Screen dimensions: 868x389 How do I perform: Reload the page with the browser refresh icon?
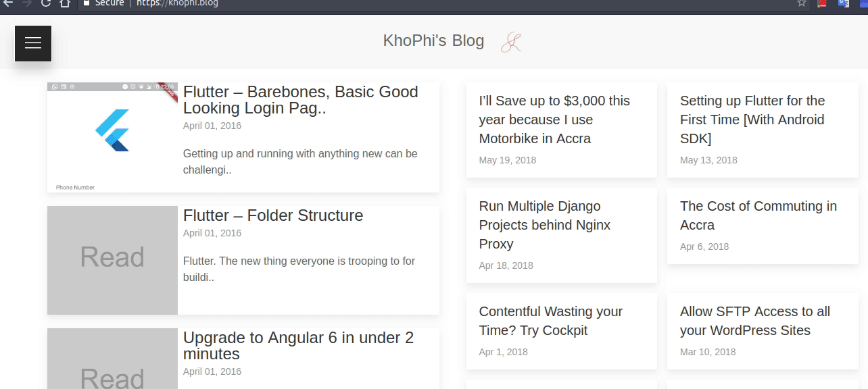pyautogui.click(x=46, y=3)
